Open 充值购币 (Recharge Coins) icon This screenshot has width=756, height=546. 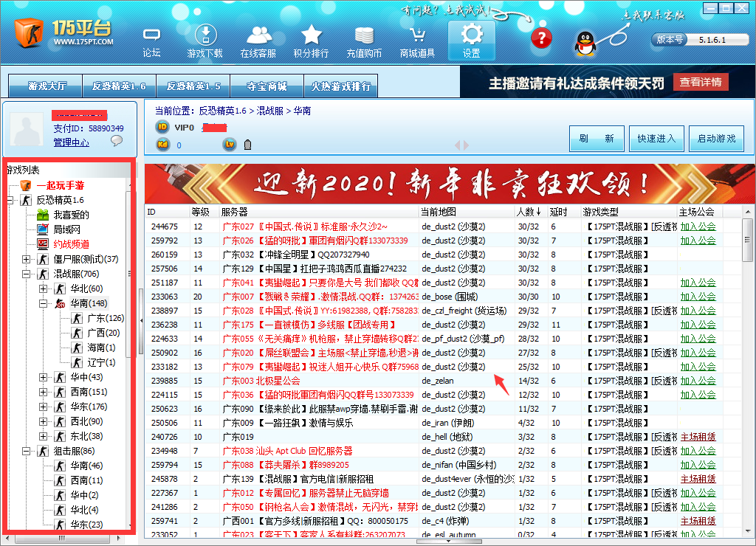coord(364,41)
